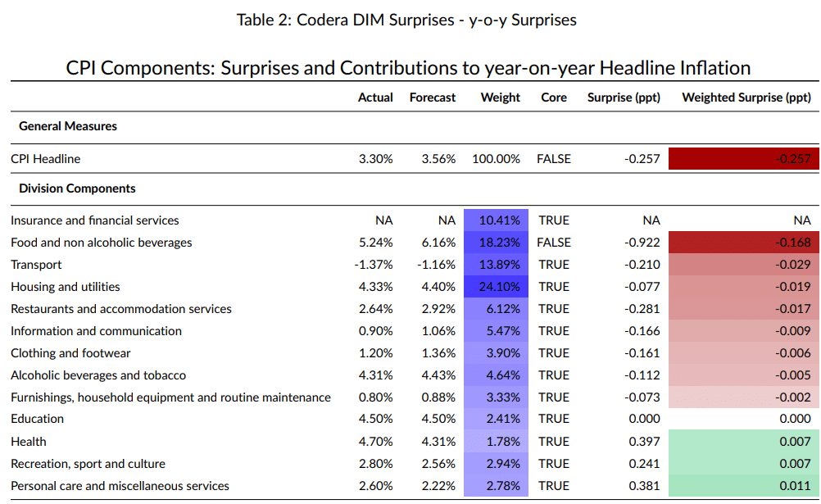The width and height of the screenshot is (821, 504).
Task: Select the Weight column header
Action: tap(500, 98)
